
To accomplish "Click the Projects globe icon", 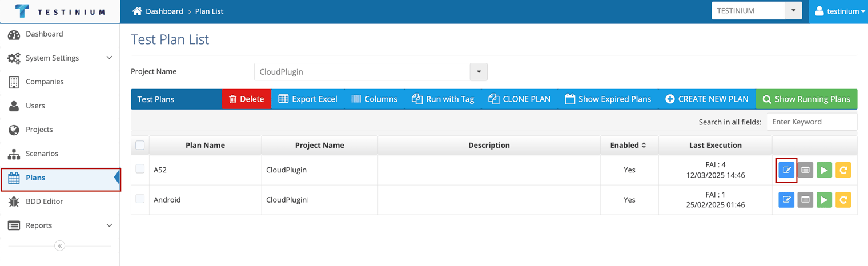I will click(14, 130).
